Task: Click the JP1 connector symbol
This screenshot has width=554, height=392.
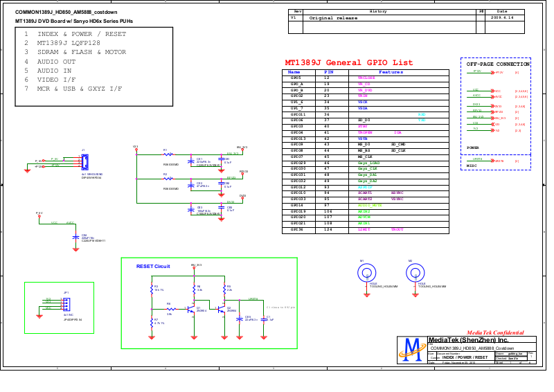Action: pyautogui.click(x=66, y=304)
